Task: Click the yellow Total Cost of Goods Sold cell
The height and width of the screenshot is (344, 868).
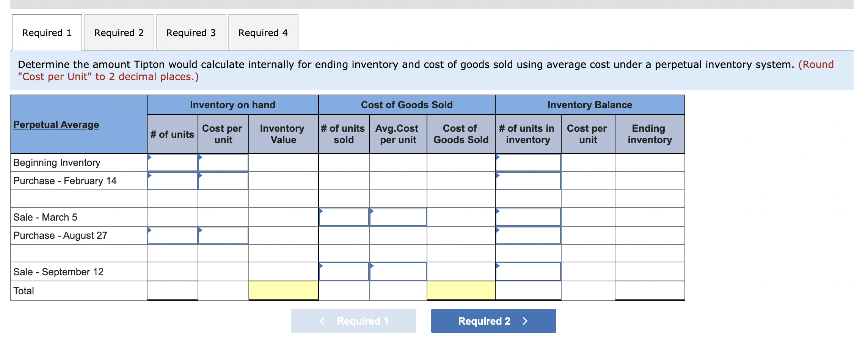Action: [x=461, y=290]
